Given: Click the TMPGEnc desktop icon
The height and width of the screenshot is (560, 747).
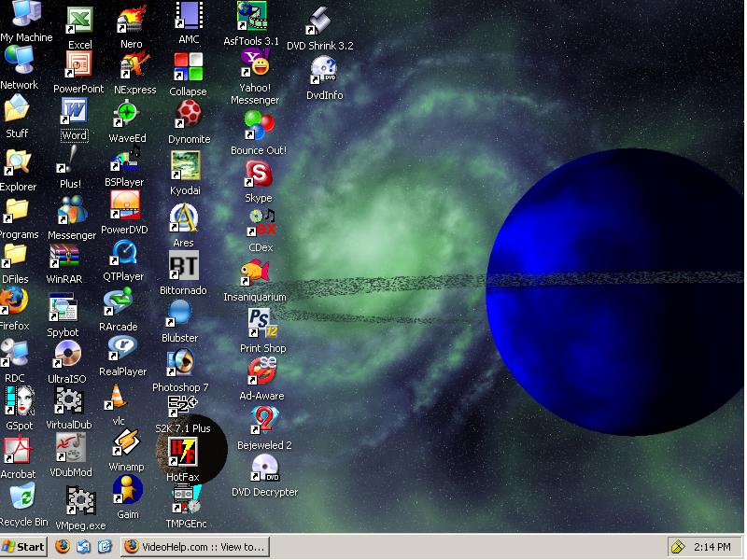Looking at the screenshot, I should [186, 499].
